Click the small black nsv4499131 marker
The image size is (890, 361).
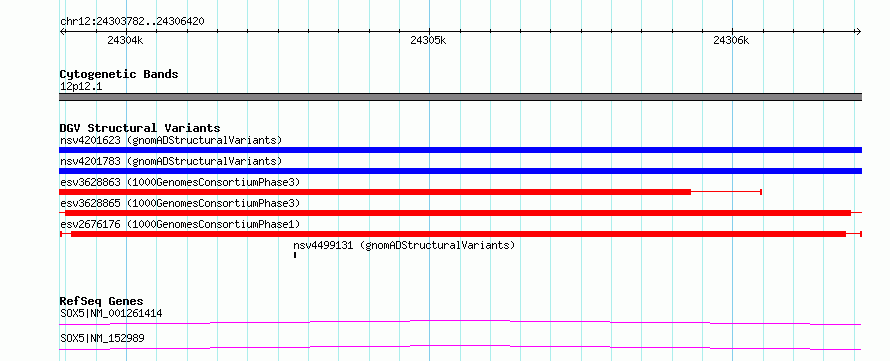click(295, 255)
